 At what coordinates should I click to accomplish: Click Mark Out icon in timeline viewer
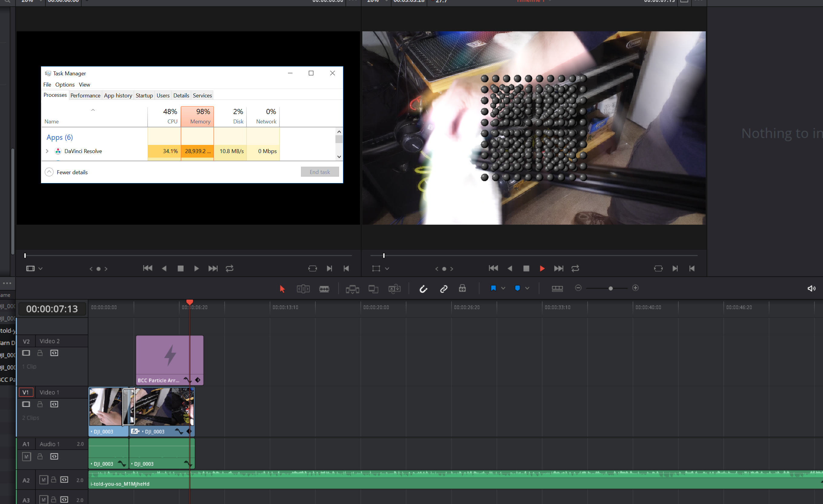pos(692,269)
